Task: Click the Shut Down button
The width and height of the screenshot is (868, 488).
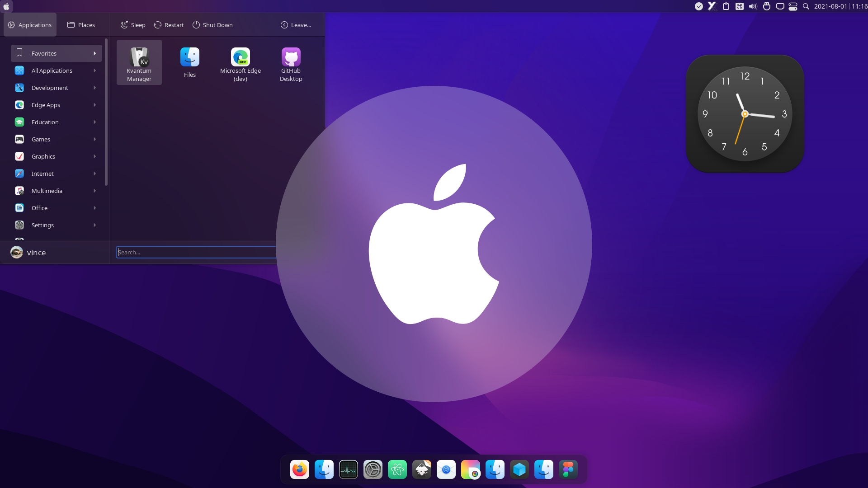Action: (x=212, y=25)
